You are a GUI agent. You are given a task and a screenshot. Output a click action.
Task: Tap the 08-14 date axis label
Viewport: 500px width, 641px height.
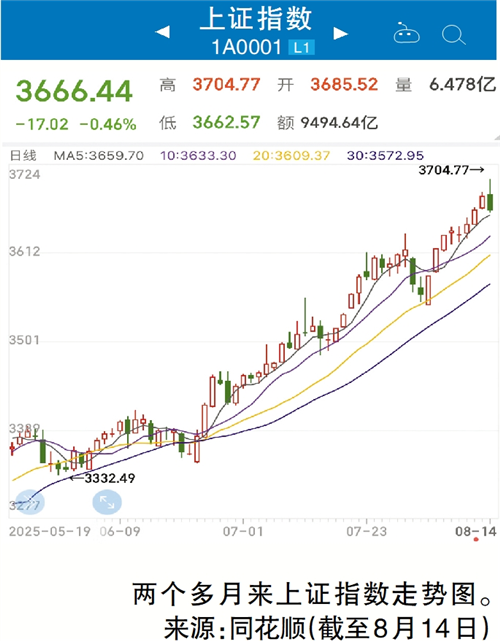click(476, 531)
